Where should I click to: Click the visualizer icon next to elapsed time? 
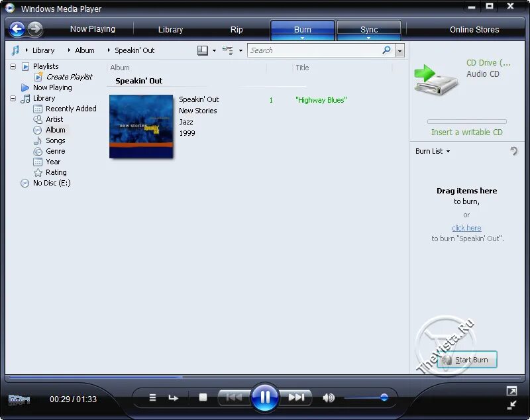coord(19,399)
